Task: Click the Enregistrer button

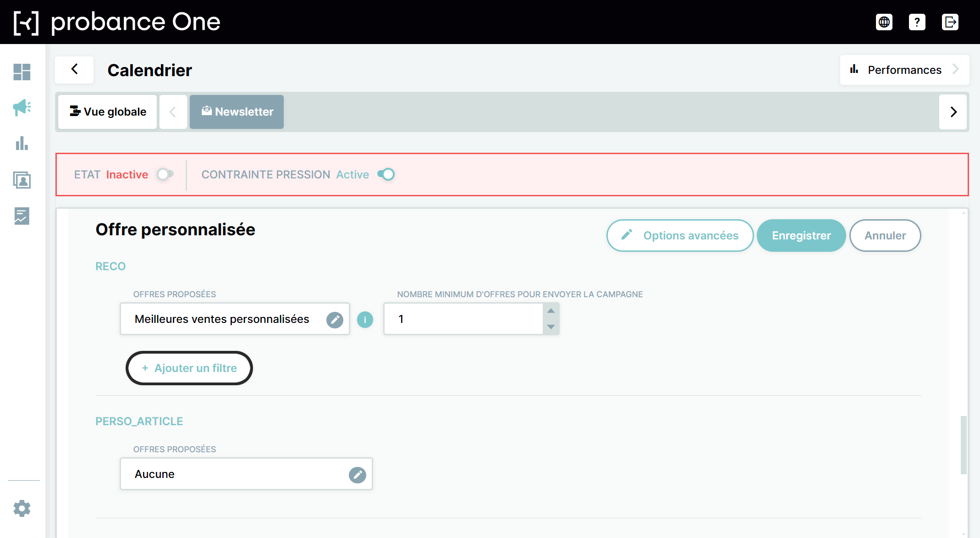Action: tap(801, 236)
